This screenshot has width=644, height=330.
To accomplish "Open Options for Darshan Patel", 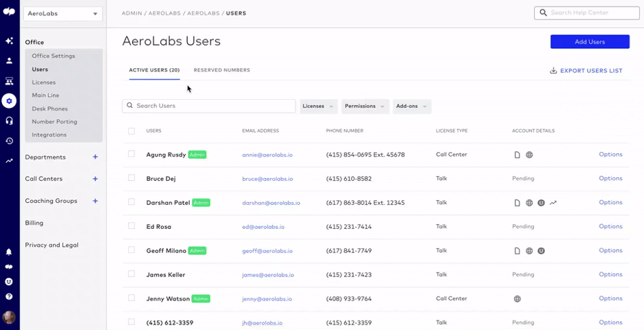I will 610,202.
